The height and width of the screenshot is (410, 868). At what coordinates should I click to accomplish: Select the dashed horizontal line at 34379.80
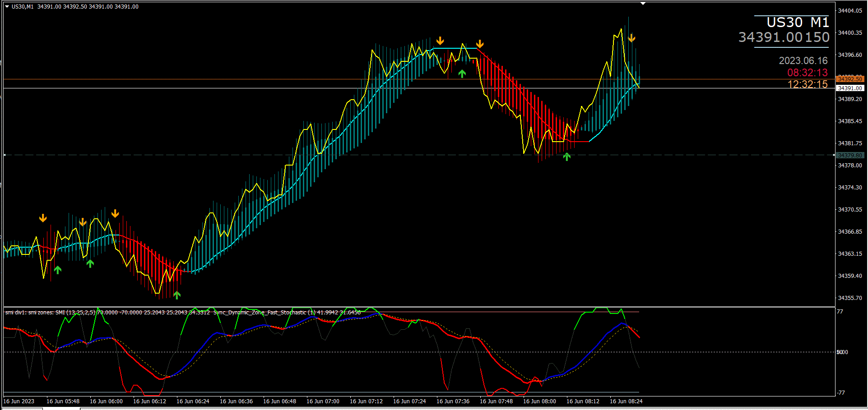419,155
